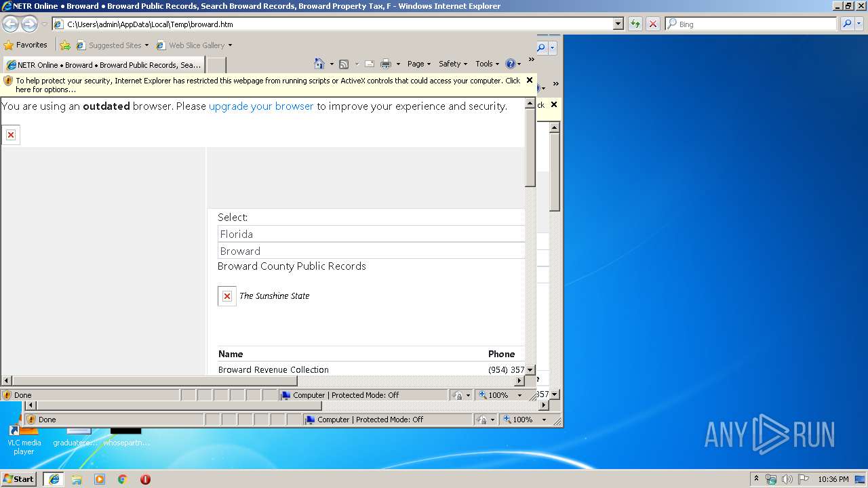Click the page vertical scrollbar up arrow

[530, 104]
